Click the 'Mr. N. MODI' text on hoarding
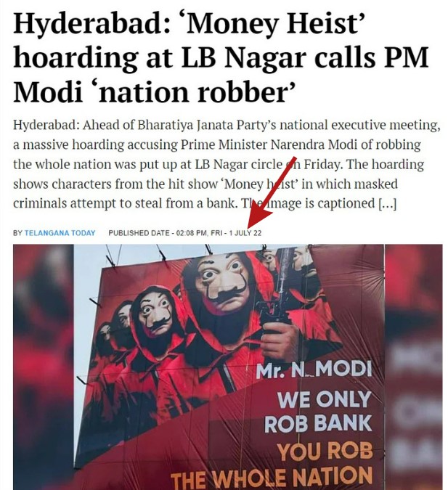 (x=314, y=370)
